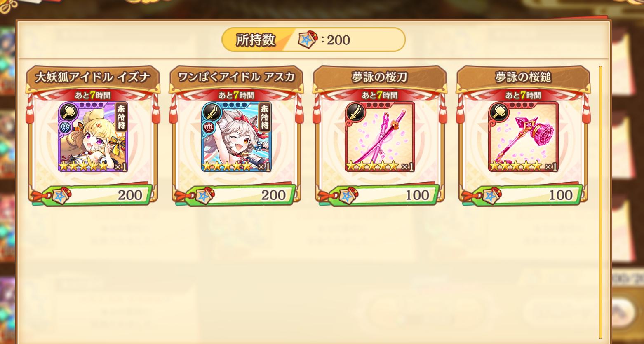Click the 所持数 ticket count display
Viewport: 644px width, 344px height.
click(313, 40)
